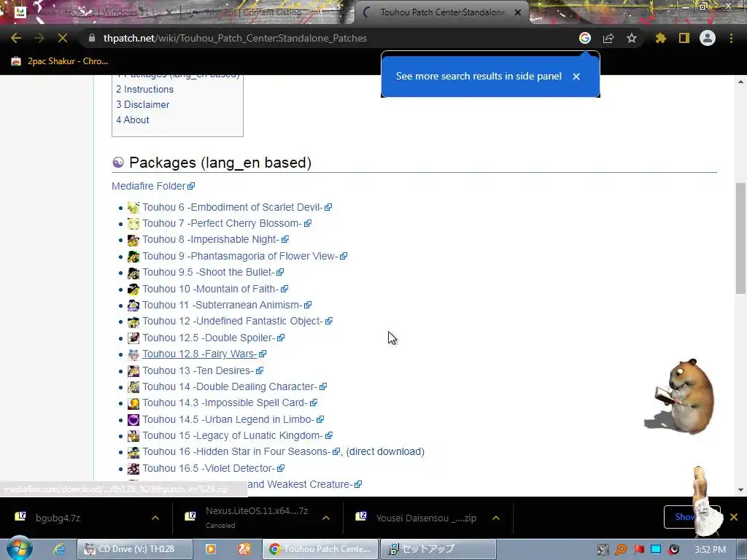Open Touhou 16.5 Violet Detector link
The image size is (747, 560).
(x=214, y=468)
